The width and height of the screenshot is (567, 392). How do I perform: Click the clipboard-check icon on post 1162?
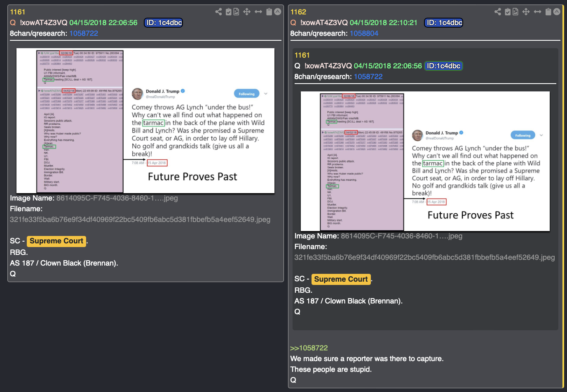[x=508, y=12]
